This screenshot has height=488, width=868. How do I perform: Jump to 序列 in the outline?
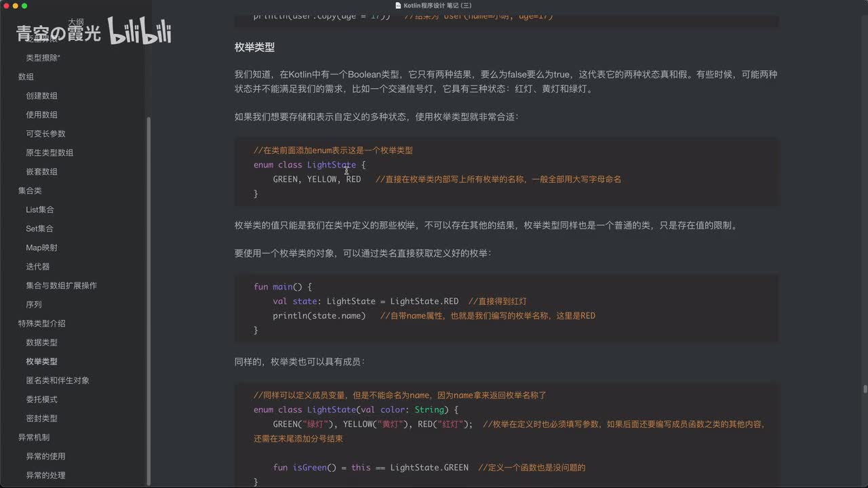click(34, 304)
